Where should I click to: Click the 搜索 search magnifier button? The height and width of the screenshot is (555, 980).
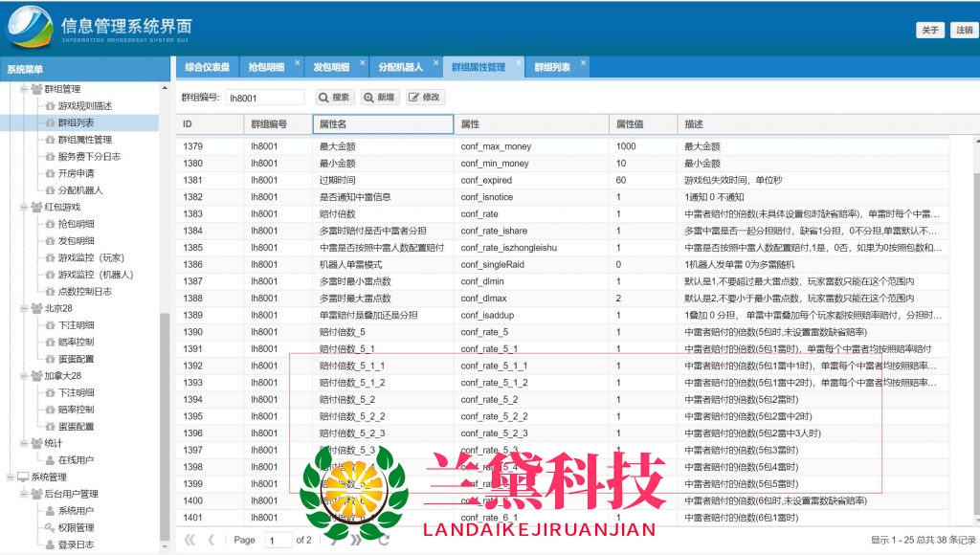click(335, 98)
